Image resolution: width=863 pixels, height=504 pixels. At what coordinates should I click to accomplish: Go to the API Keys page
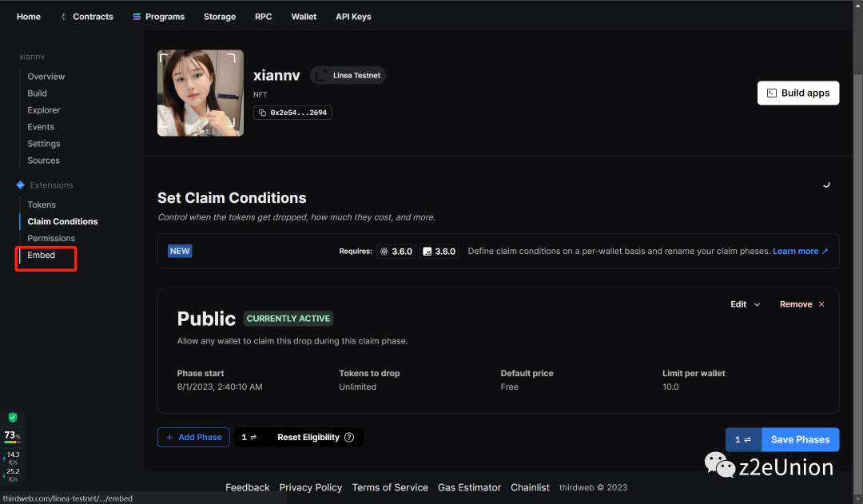[x=353, y=17]
